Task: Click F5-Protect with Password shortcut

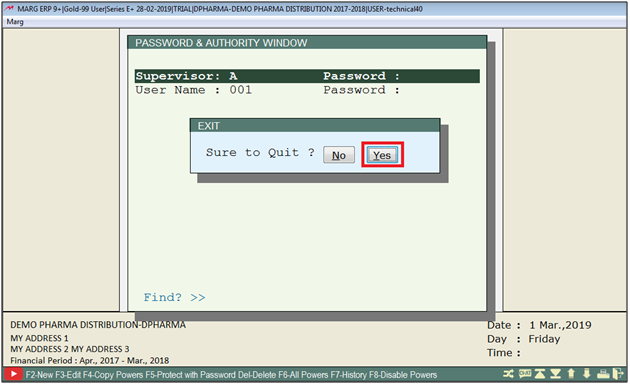Action: (190, 375)
